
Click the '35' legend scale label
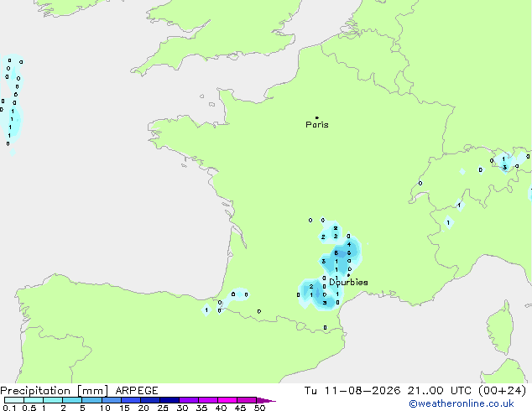coord(201,408)
